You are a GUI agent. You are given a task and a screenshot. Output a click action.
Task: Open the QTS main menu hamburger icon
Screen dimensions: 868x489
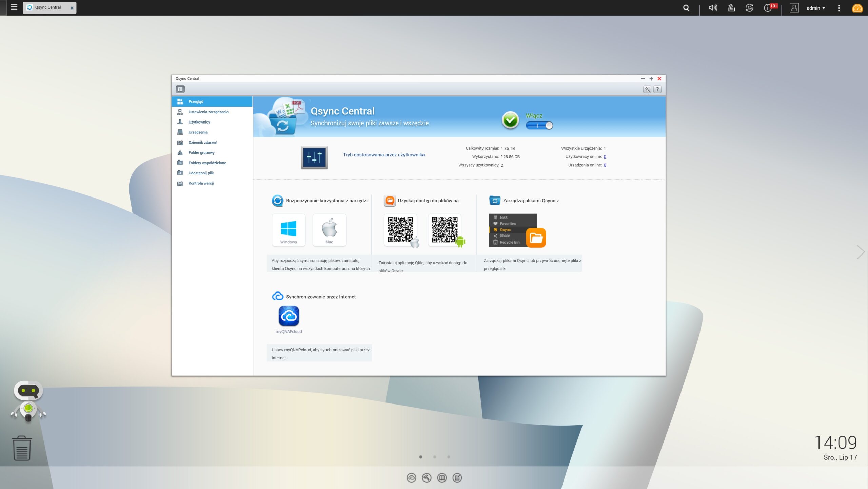14,7
